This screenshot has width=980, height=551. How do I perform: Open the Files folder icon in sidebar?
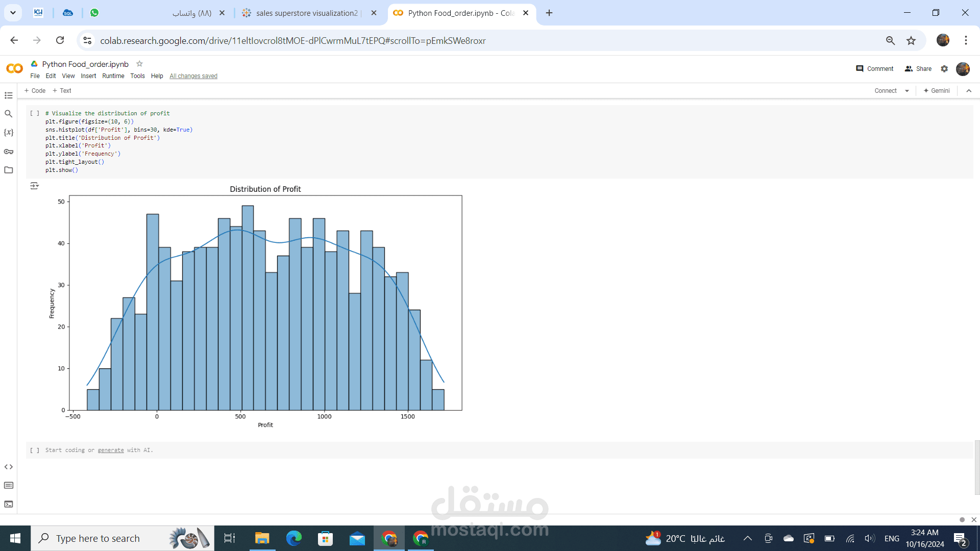(x=9, y=170)
